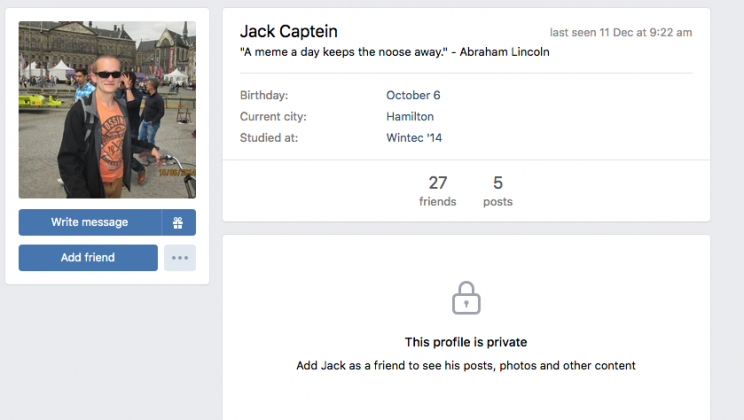Open Jack's profile photo

tap(107, 110)
